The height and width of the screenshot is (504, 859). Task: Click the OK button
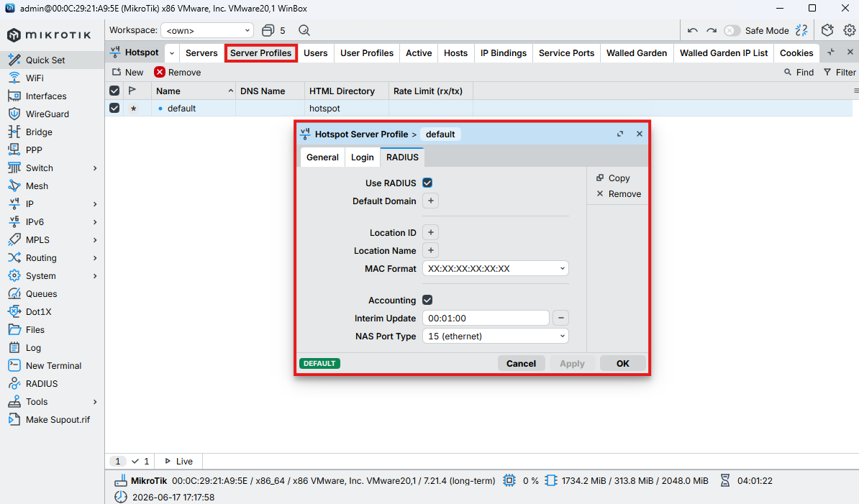(623, 363)
